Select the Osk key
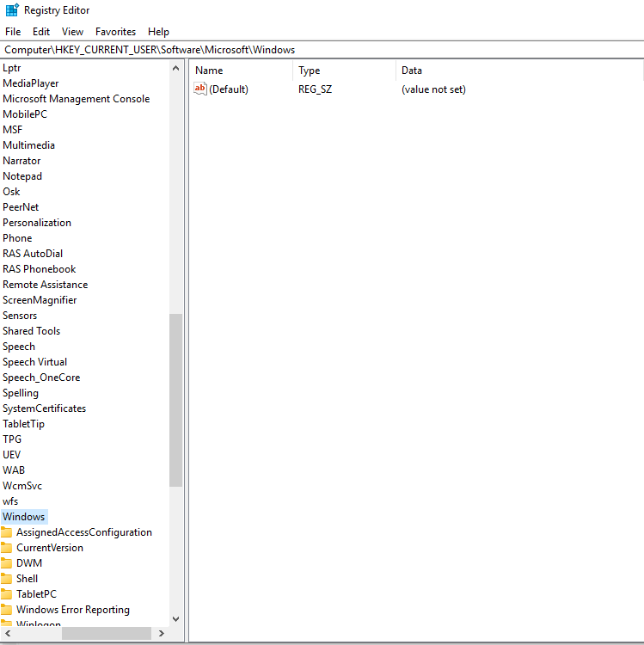The image size is (644, 645). (x=11, y=192)
